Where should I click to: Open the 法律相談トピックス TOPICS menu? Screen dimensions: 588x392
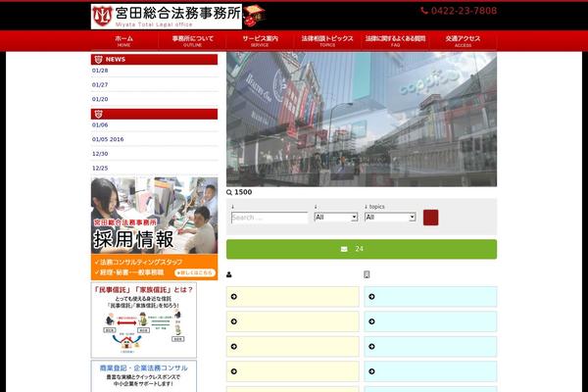point(327,41)
